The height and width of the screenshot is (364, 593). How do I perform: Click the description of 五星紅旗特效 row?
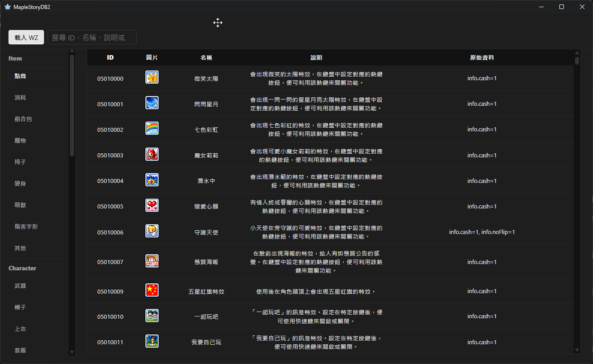pos(316,291)
